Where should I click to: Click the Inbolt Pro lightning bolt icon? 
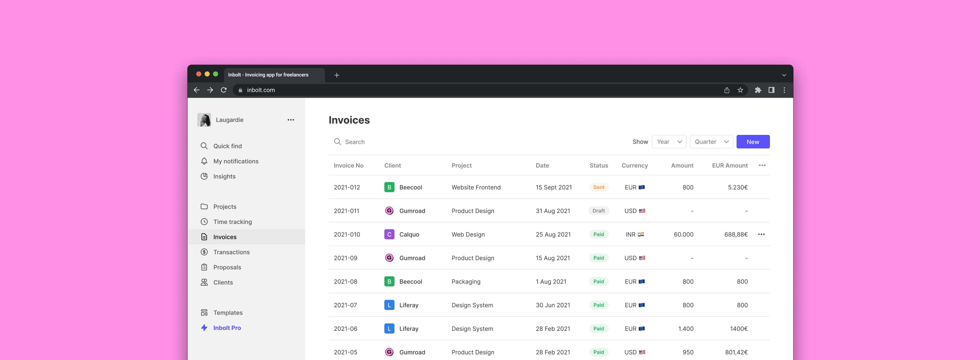tap(204, 327)
